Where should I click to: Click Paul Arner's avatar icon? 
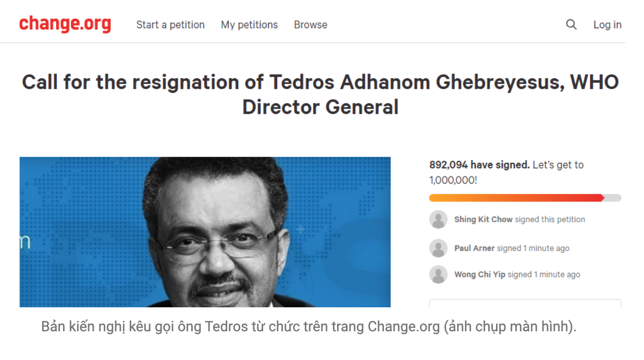(x=438, y=248)
